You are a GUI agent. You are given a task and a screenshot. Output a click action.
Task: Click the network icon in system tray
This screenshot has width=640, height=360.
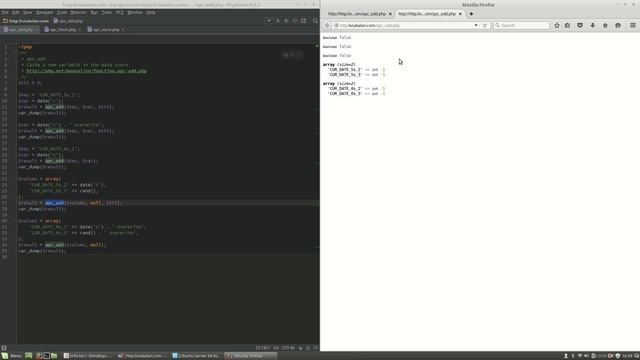click(x=580, y=356)
